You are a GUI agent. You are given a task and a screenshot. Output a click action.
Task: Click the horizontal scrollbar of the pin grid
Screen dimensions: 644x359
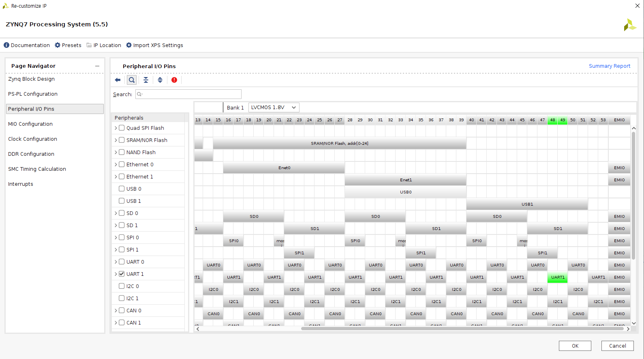coord(462,329)
